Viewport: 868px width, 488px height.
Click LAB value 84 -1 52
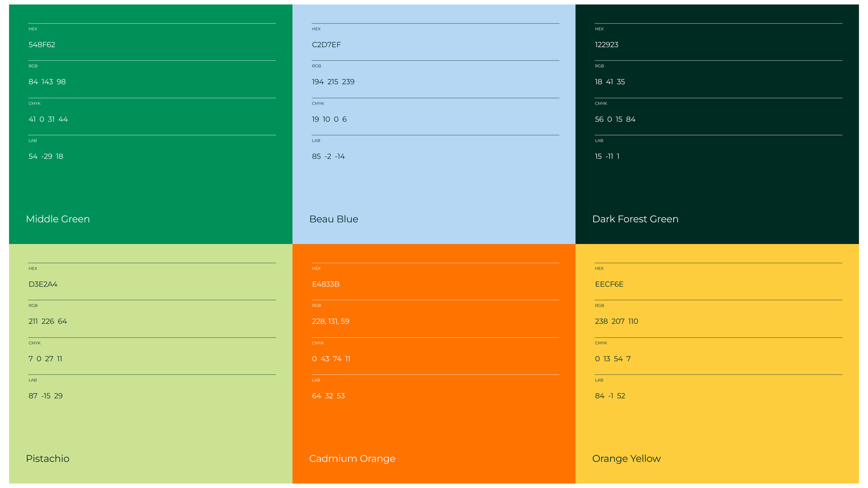(x=610, y=396)
